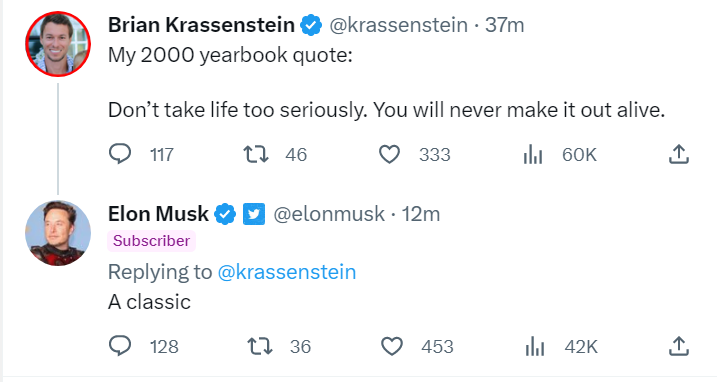
Task: Reply to Elon Musk's "A classic" tweet
Action: (120, 346)
